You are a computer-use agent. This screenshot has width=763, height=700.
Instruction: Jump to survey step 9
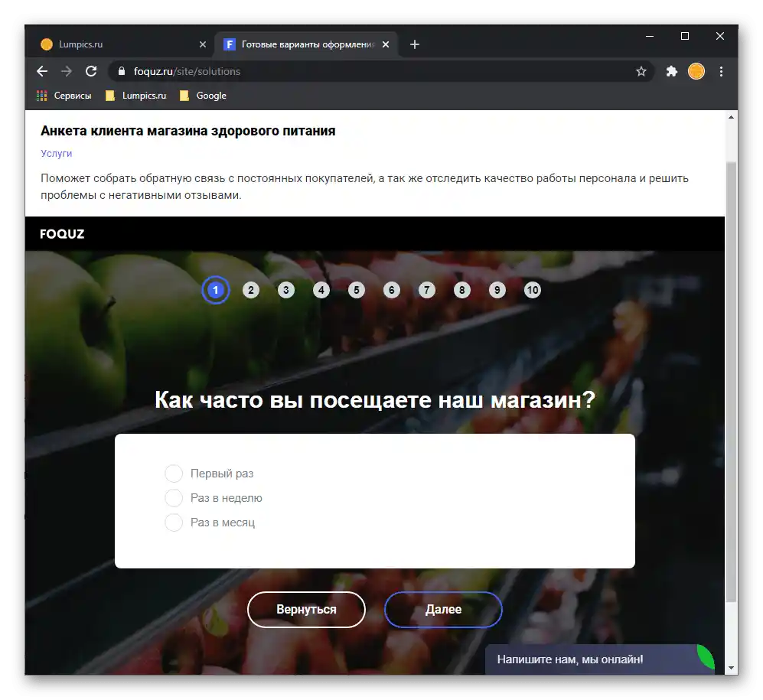click(x=497, y=291)
